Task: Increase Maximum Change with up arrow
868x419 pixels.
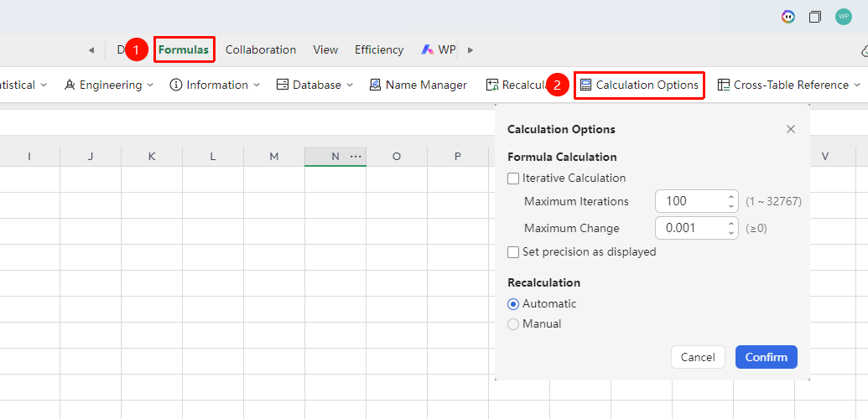Action: [731, 223]
